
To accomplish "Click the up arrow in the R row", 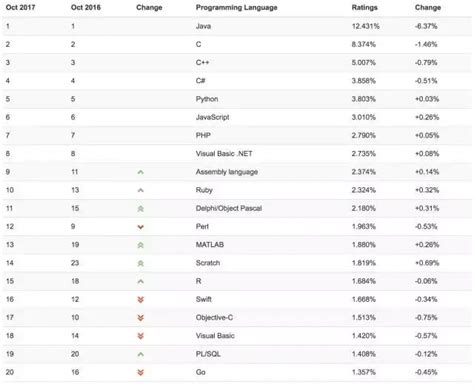I will 141,281.
